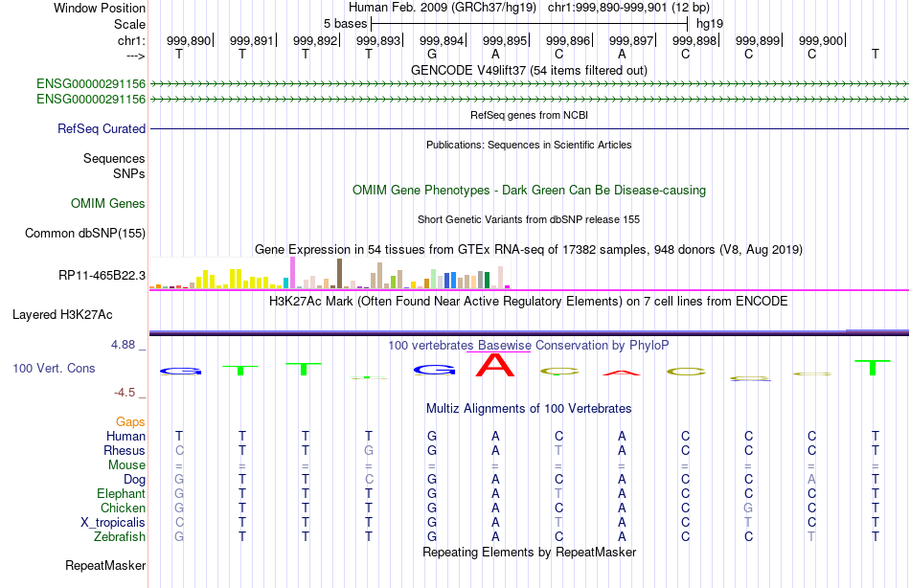Click the X_tropicalis species row label

(113, 523)
